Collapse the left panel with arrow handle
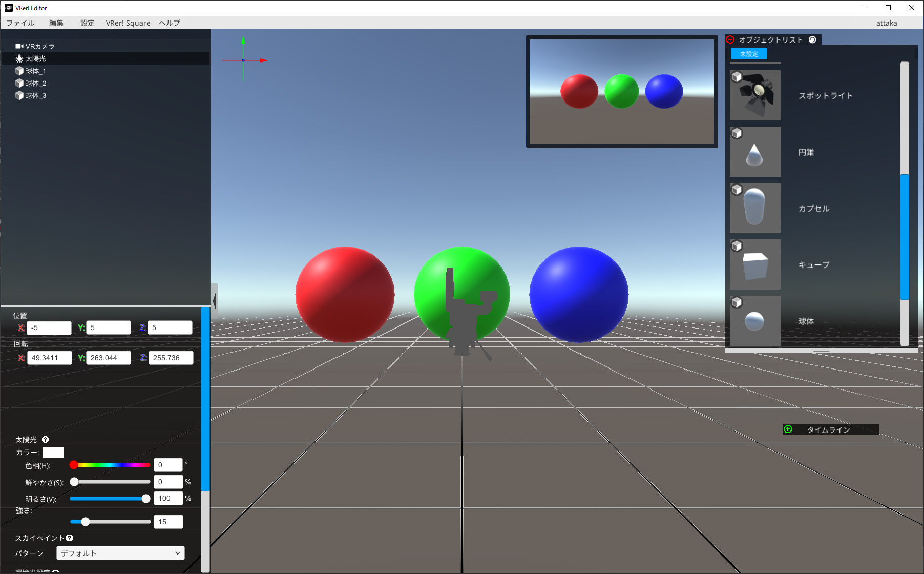The width and height of the screenshot is (924, 574). tap(214, 301)
